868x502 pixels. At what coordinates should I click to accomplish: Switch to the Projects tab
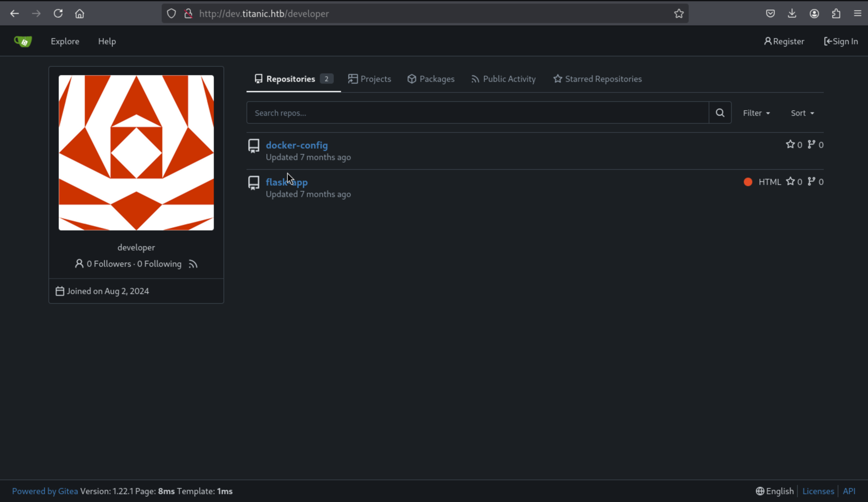point(369,79)
